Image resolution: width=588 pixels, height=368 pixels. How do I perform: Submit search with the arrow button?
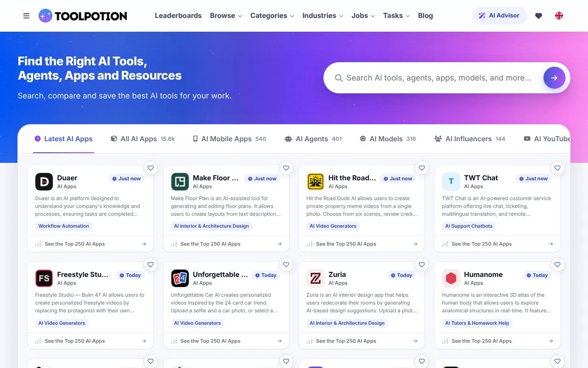point(554,78)
